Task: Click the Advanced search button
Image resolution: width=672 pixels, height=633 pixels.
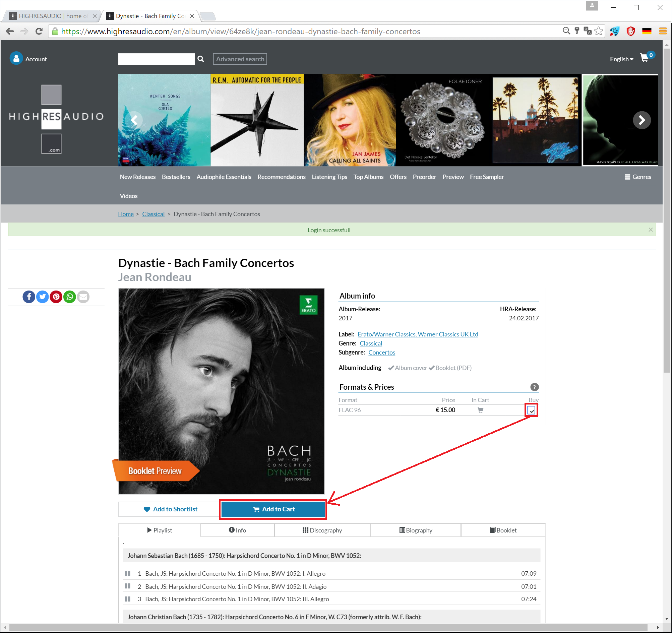Action: 240,59
